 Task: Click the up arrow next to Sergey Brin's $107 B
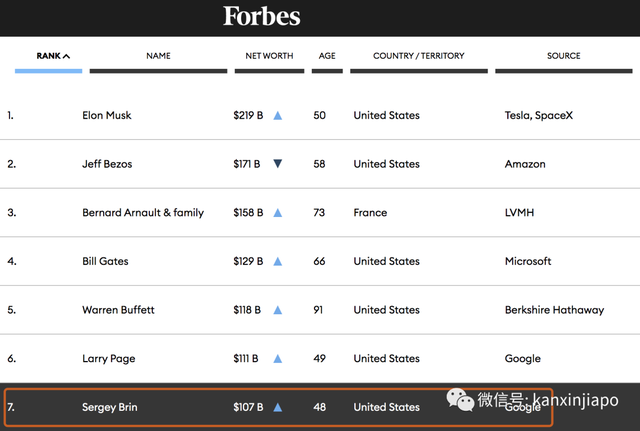278,407
